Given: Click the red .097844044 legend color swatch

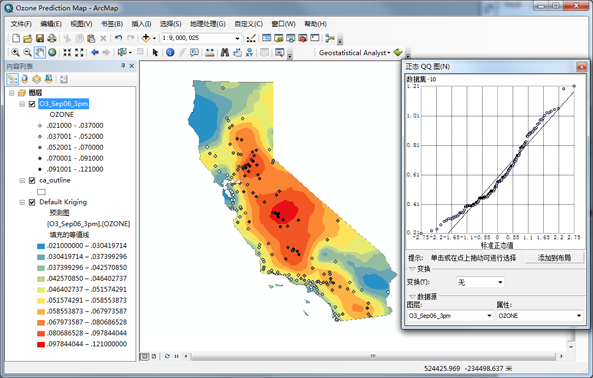Looking at the screenshot, I should click(41, 344).
